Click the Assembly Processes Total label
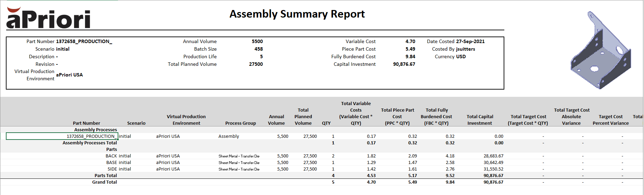 coord(89,143)
